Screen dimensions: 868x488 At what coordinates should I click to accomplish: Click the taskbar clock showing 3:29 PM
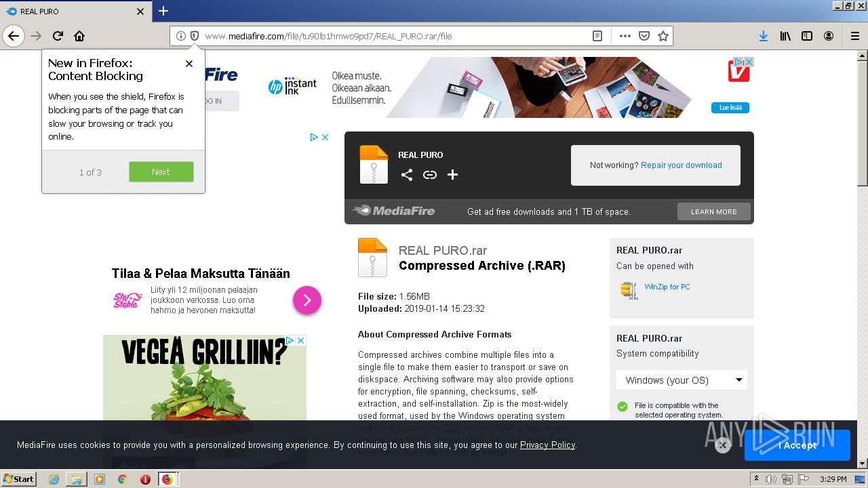833,479
